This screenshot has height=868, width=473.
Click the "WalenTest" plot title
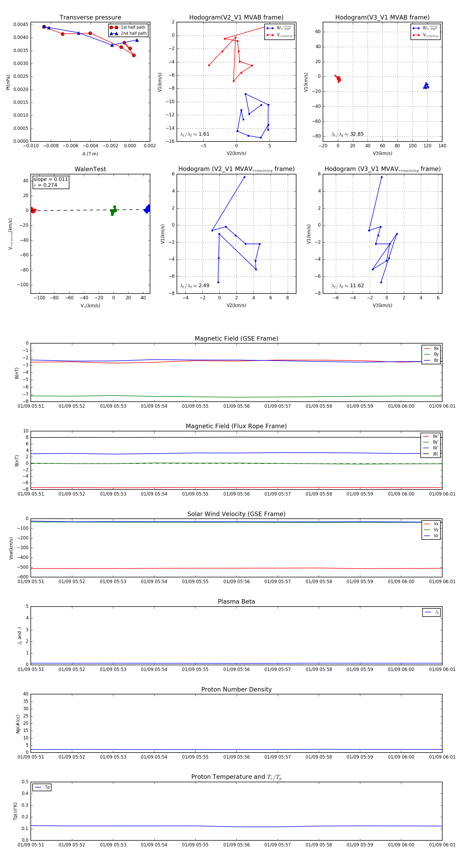(90, 169)
